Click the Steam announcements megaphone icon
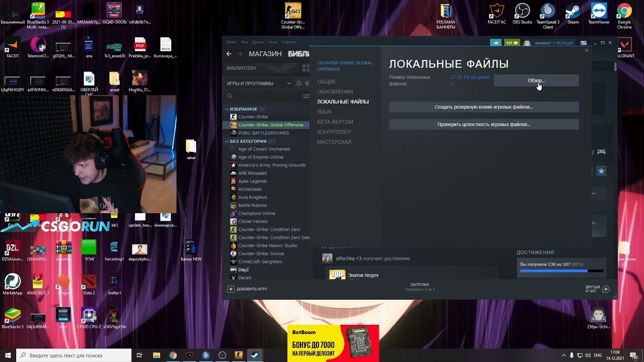 point(496,43)
